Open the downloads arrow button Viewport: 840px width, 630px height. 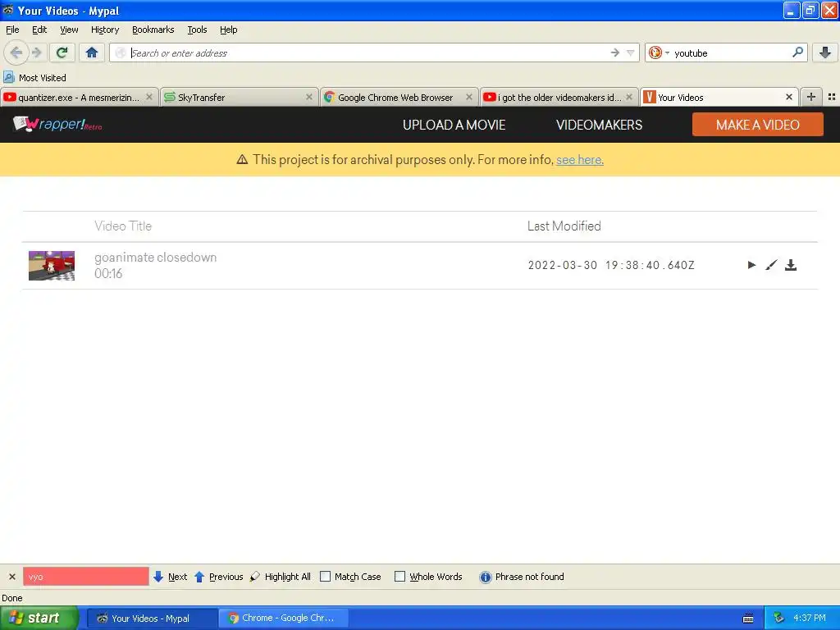[x=825, y=52]
